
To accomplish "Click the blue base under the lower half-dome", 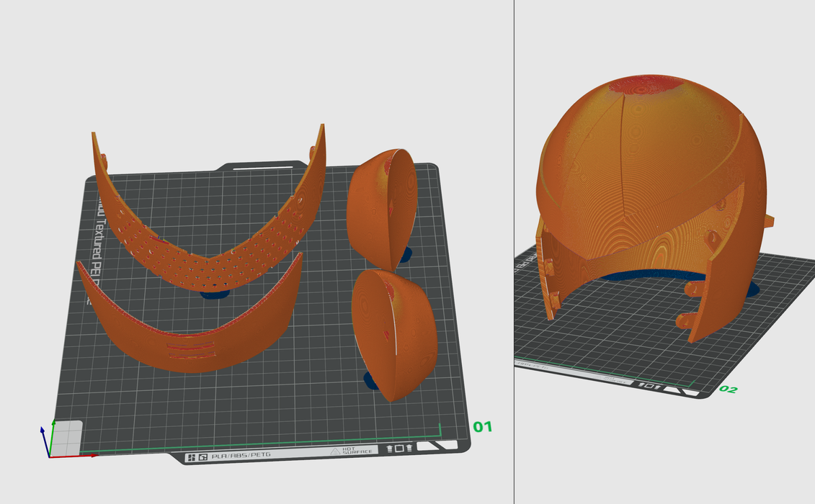I will click(x=370, y=379).
